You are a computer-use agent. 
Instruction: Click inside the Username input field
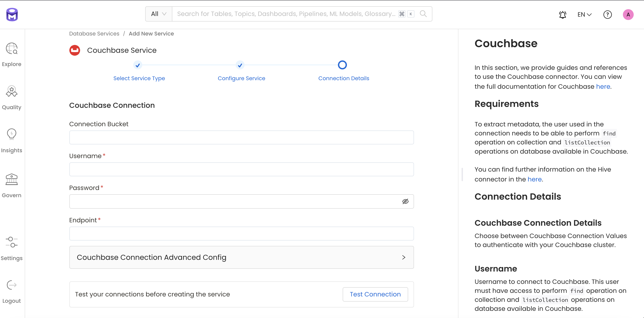point(241,169)
